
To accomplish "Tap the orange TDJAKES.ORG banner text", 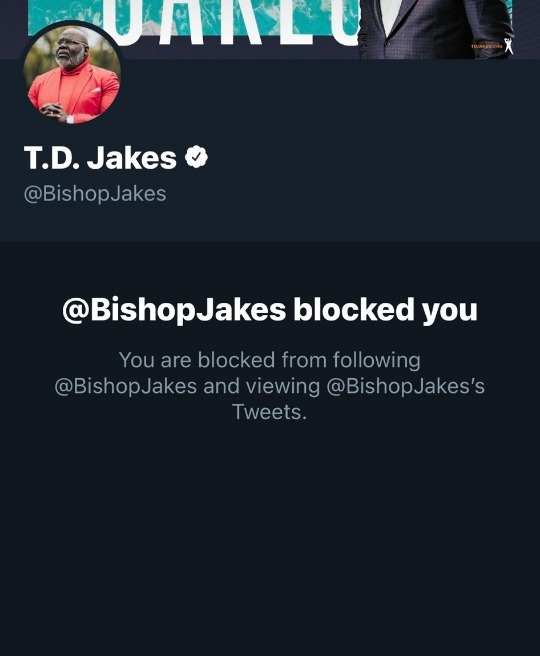I will click(x=486, y=46).
